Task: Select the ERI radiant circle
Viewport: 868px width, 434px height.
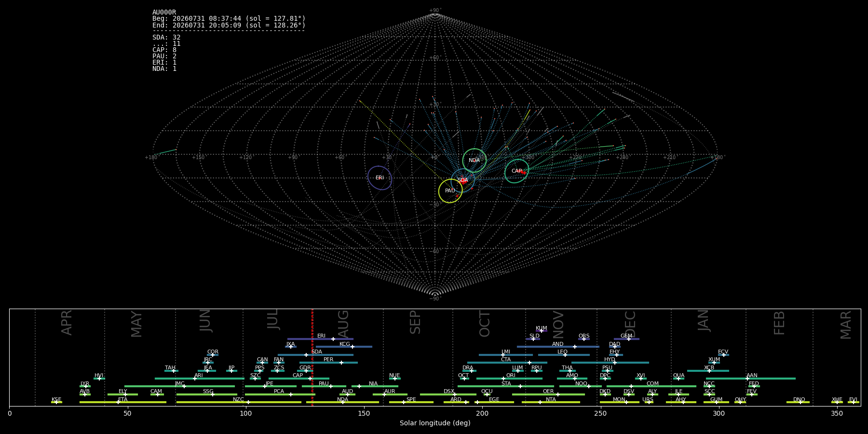Action: click(380, 178)
